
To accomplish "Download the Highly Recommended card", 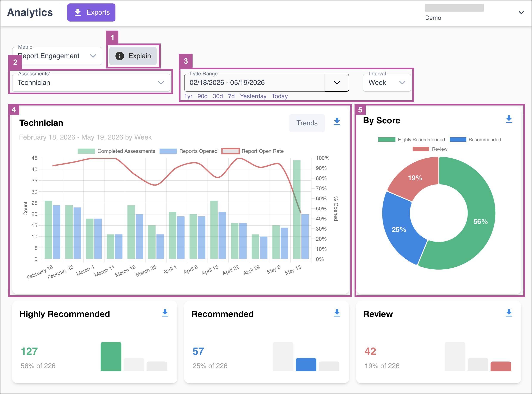I will click(165, 313).
